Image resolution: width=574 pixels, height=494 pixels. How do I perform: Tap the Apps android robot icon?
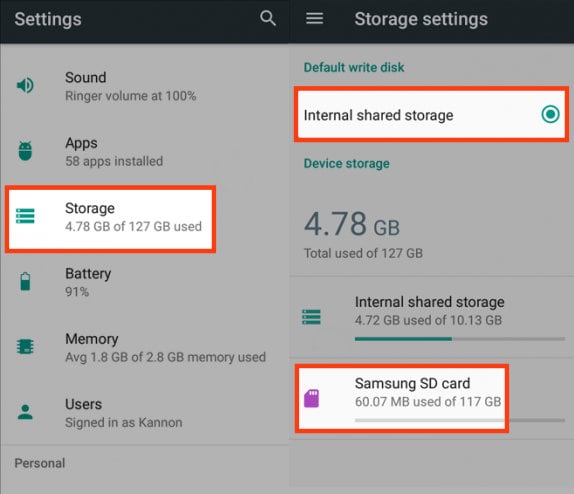25,151
